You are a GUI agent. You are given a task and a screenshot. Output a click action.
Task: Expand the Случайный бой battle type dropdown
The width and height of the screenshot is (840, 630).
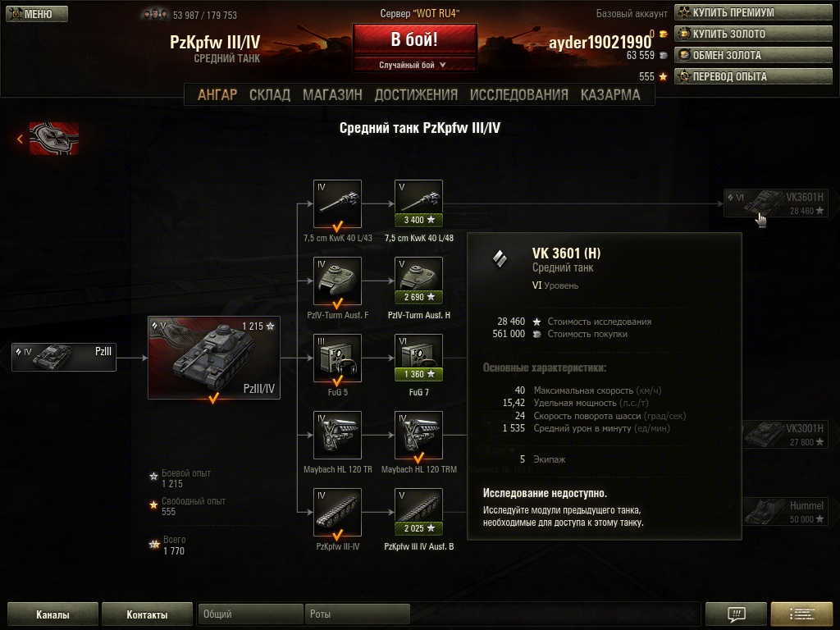pos(414,65)
